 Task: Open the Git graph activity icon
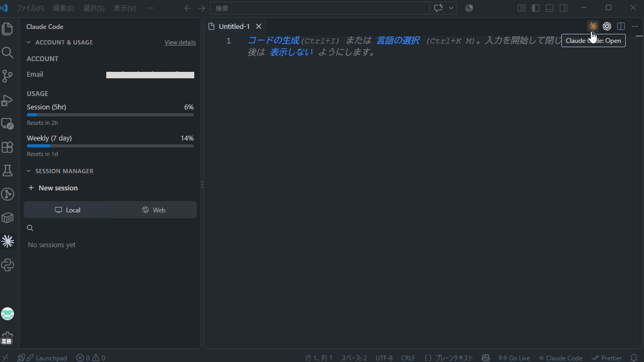click(x=8, y=194)
